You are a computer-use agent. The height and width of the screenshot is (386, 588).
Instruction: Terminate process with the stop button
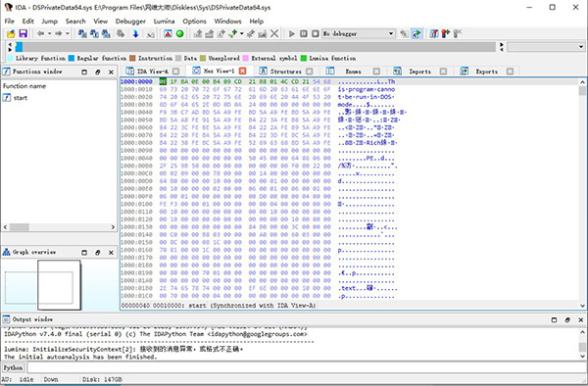tap(316, 33)
